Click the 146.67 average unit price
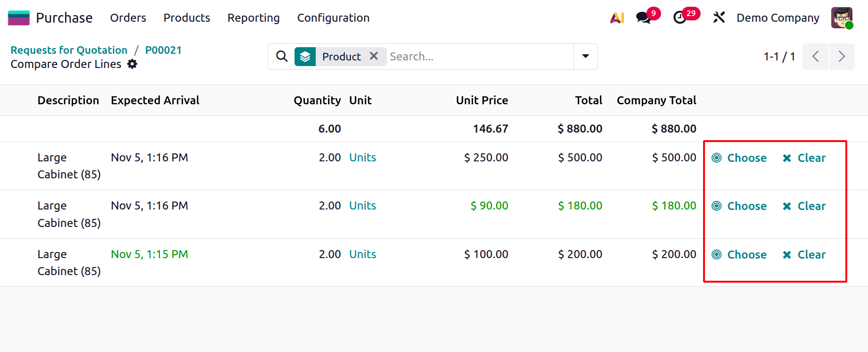This screenshot has width=868, height=352. point(491,129)
